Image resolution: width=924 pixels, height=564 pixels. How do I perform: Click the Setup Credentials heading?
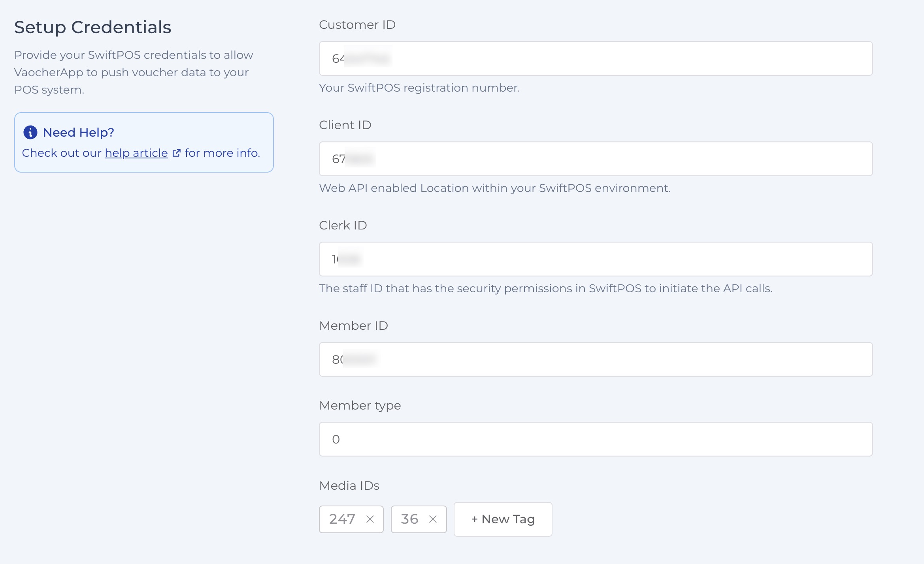pos(92,27)
